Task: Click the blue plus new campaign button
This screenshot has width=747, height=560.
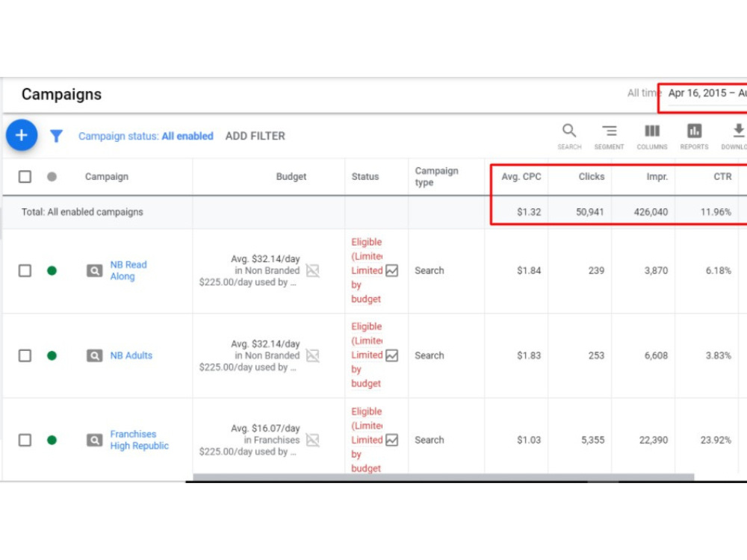Action: coord(22,135)
